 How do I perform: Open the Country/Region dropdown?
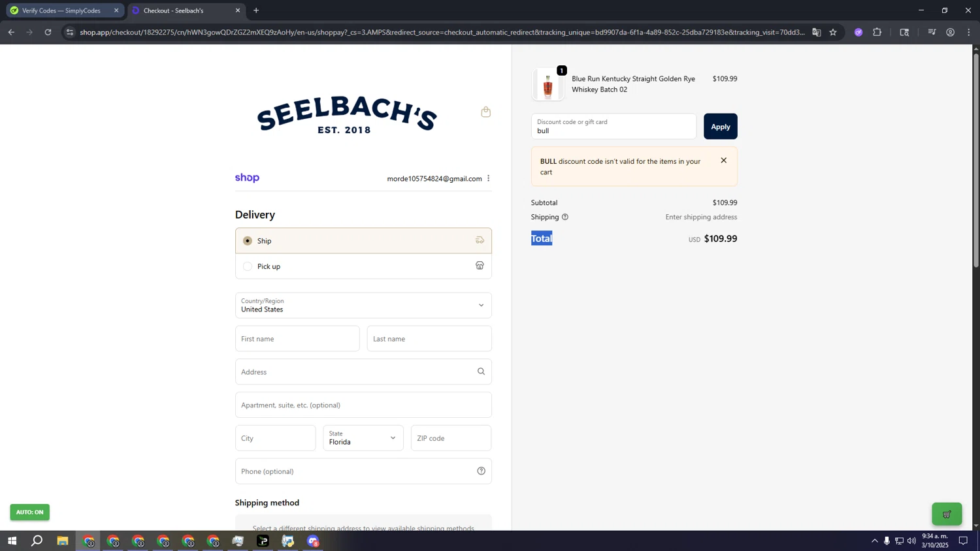[363, 306]
